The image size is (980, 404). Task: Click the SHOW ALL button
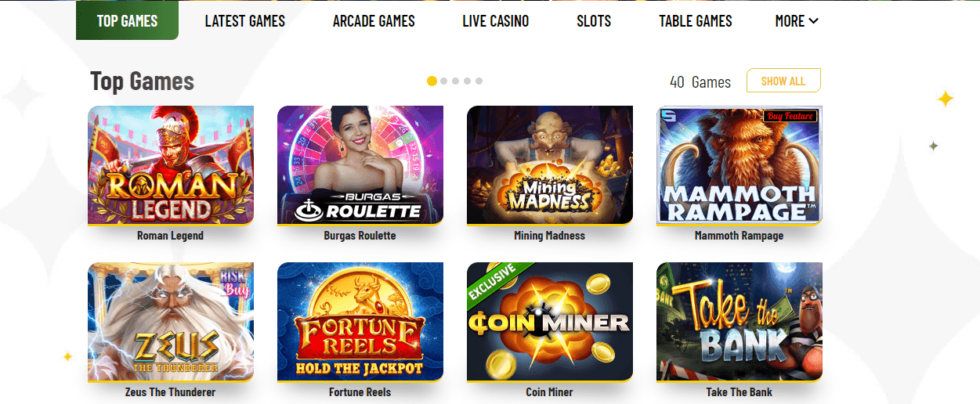(783, 81)
